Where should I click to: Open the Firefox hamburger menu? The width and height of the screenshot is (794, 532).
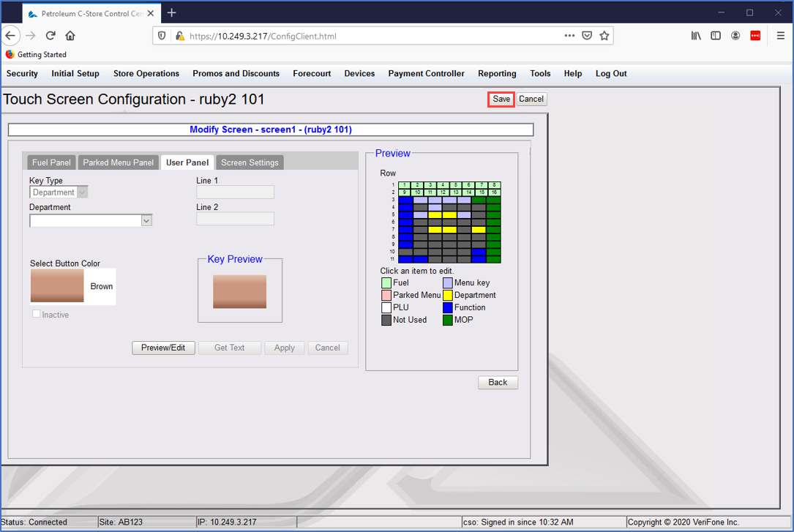[780, 36]
